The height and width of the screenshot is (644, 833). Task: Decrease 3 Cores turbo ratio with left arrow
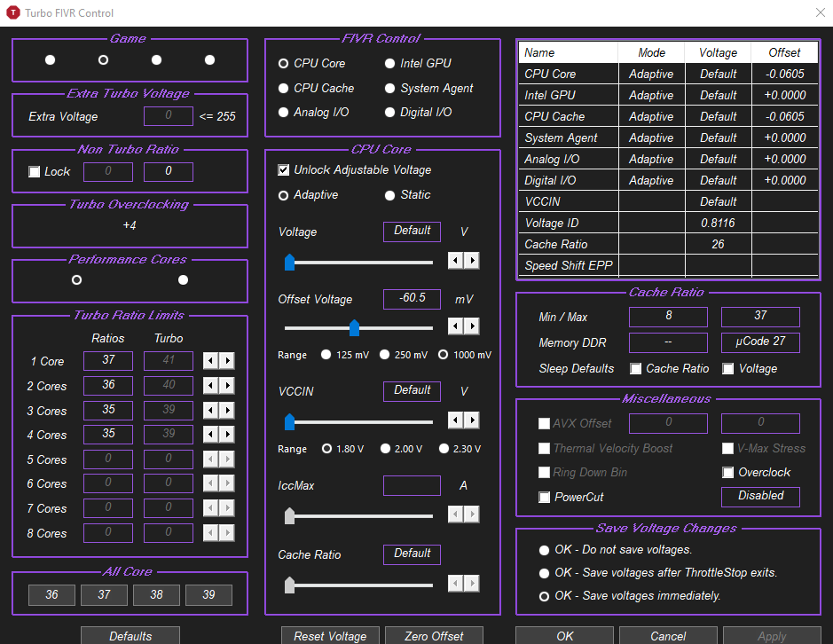(211, 410)
